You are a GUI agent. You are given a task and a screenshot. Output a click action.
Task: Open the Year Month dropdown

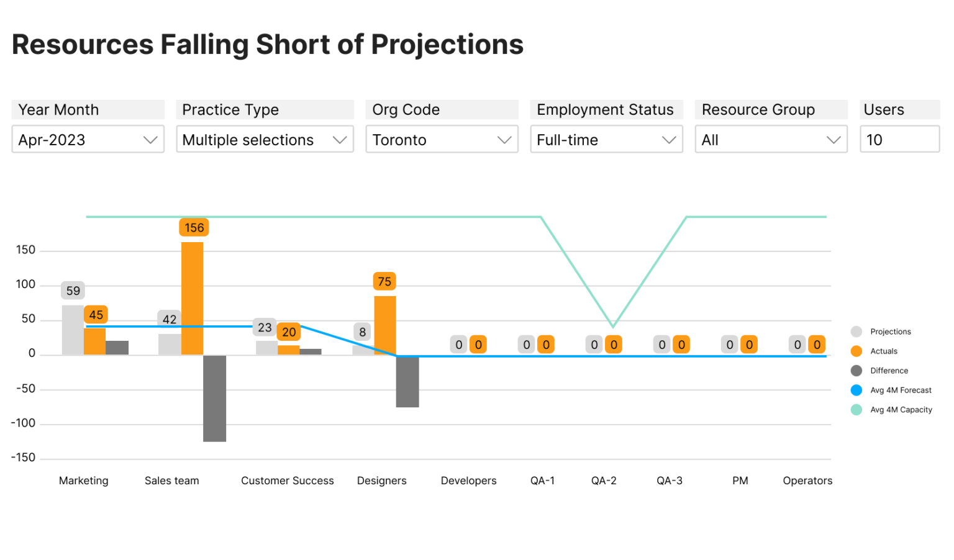(x=88, y=139)
